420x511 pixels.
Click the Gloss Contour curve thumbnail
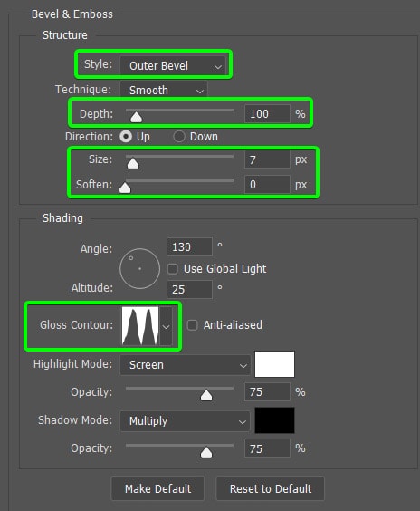click(140, 325)
